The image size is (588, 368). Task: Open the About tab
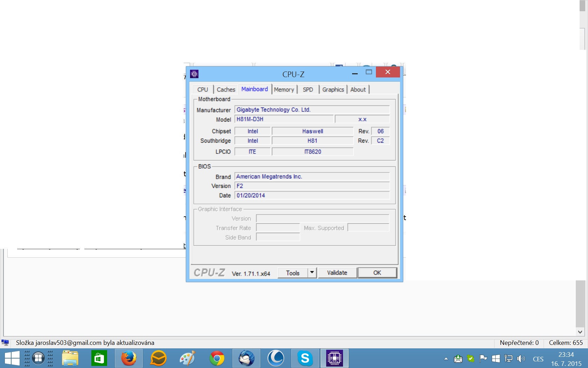tap(358, 90)
